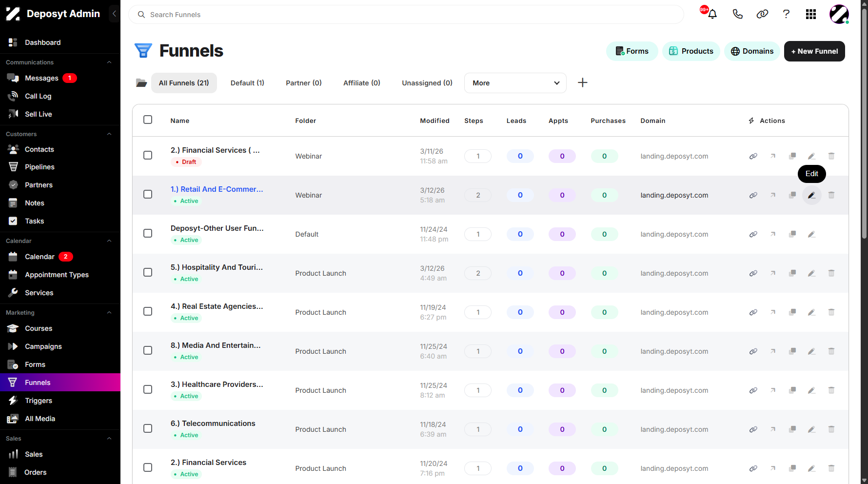Collapse the Marketing sidebar section
This screenshot has width=868, height=484.
click(x=109, y=313)
